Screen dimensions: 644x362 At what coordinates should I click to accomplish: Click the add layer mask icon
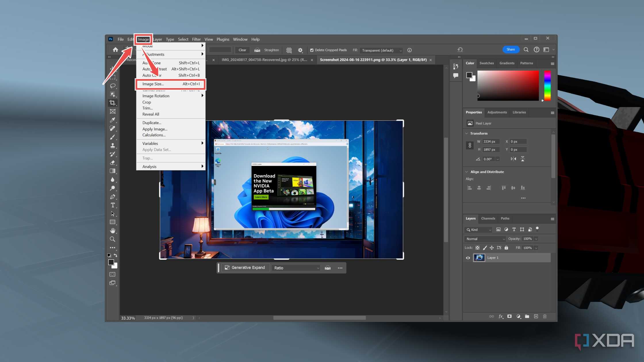coord(509,316)
